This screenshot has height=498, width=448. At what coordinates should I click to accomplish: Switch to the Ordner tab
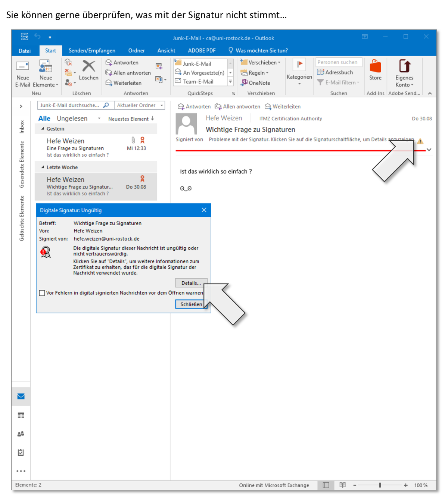(x=136, y=51)
